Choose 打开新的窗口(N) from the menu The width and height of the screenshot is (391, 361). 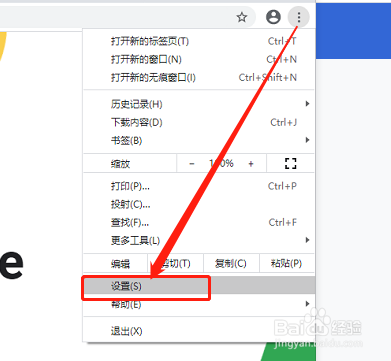[199, 59]
